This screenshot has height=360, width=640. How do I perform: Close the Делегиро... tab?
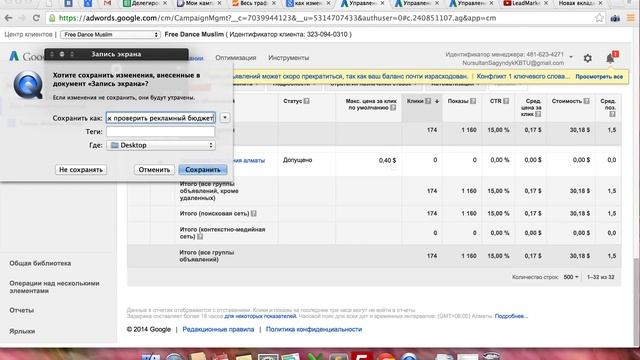(165, 3)
